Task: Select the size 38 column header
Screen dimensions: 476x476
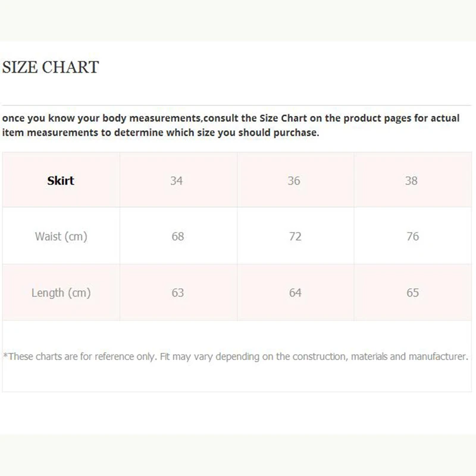Action: 411,180
